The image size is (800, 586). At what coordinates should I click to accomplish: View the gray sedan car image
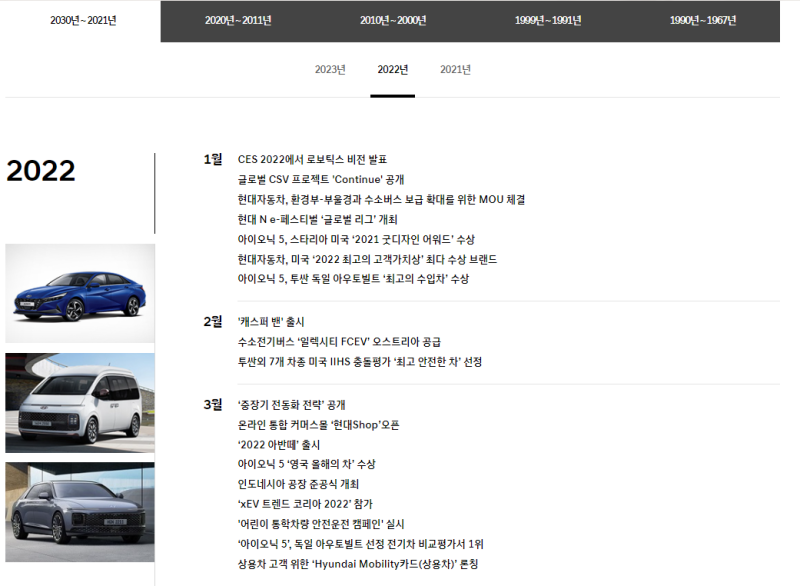tap(80, 511)
